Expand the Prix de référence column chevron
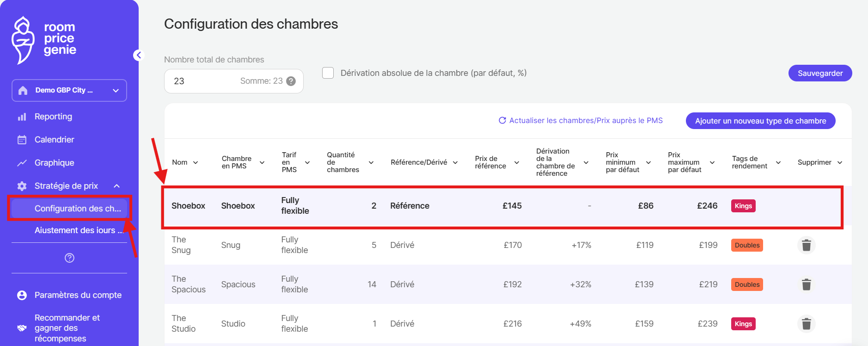The image size is (868, 346). (x=516, y=162)
